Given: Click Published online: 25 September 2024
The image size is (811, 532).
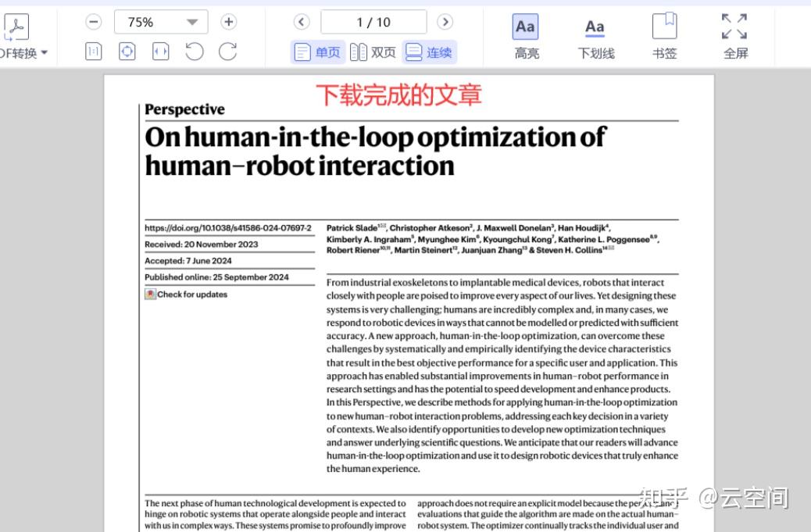Looking at the screenshot, I should click(216, 277).
